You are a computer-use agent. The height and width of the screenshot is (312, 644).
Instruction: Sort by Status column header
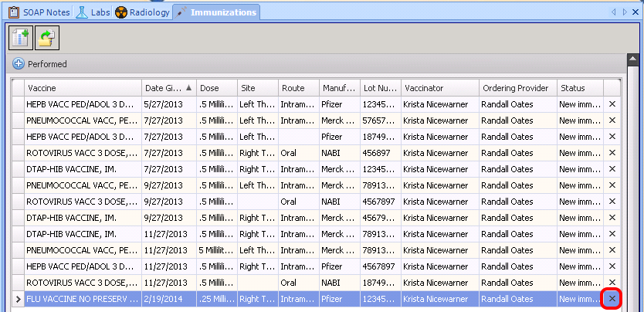tap(580, 88)
